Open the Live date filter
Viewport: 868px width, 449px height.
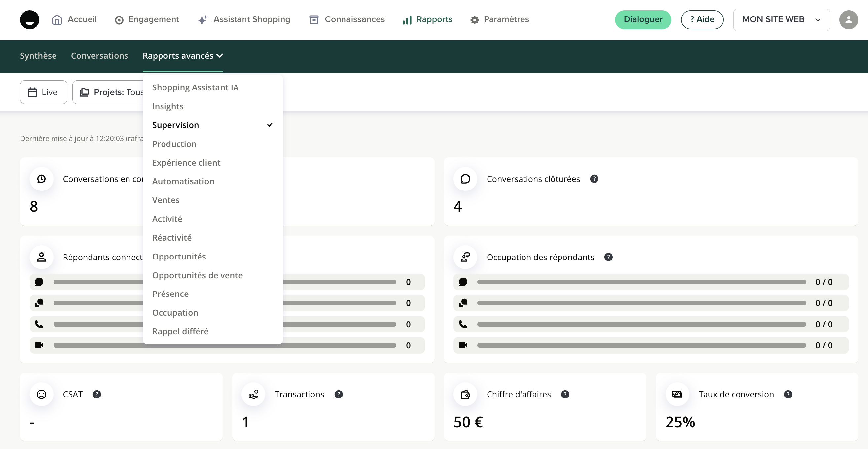[x=44, y=92]
